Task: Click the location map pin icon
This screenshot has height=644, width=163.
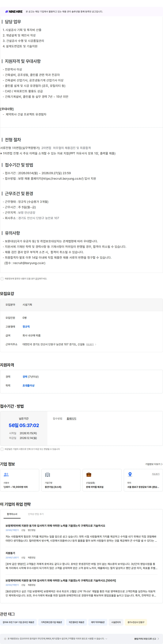Action: point(130,474)
